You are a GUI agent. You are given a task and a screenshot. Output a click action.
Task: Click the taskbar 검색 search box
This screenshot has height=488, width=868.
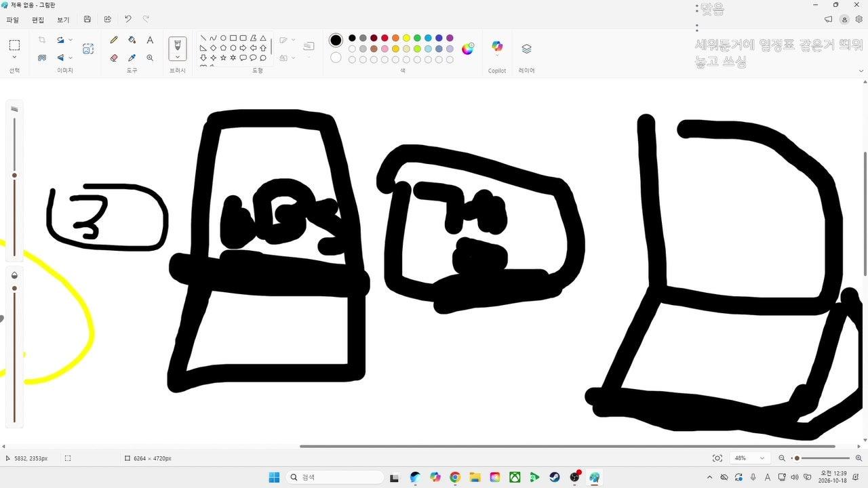tap(335, 477)
